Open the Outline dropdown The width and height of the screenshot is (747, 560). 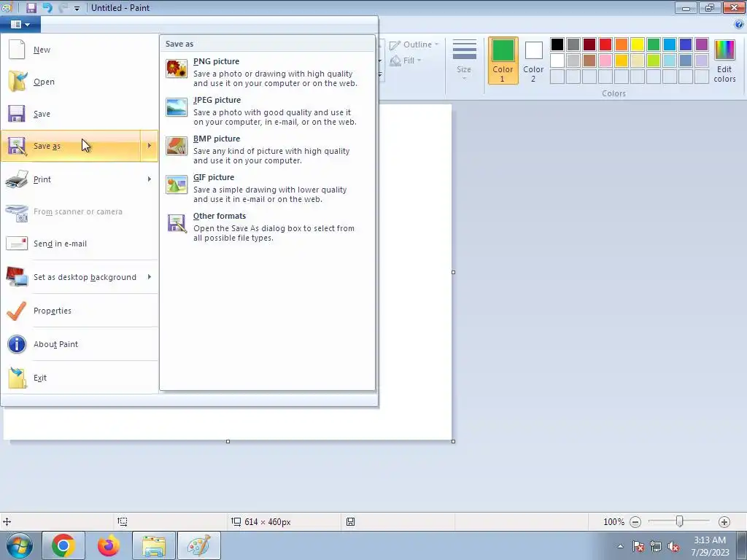click(414, 44)
